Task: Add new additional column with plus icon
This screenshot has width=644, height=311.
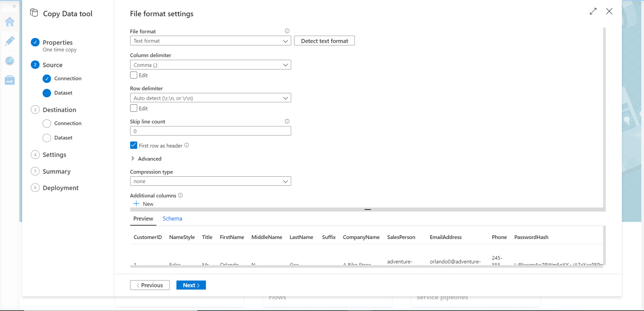Action: (x=137, y=204)
